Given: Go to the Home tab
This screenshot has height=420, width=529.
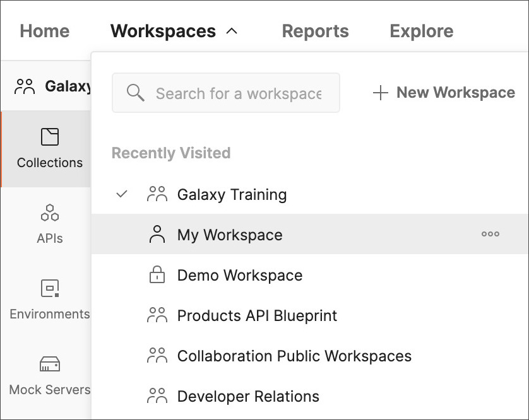Looking at the screenshot, I should pos(44,31).
